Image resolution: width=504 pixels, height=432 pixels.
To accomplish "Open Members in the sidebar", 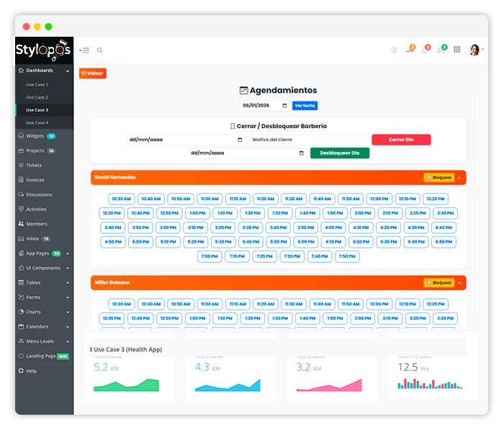I will pyautogui.click(x=36, y=224).
